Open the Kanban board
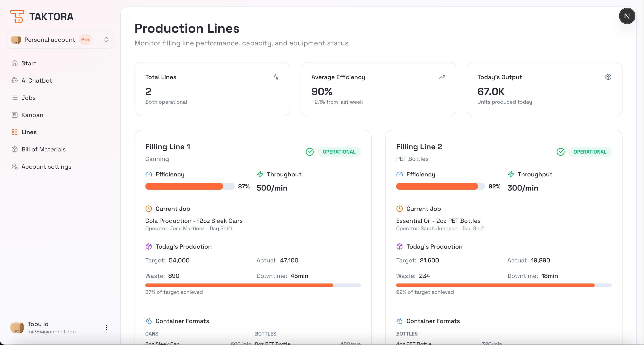Viewport: 644px width, 345px height. coord(32,115)
